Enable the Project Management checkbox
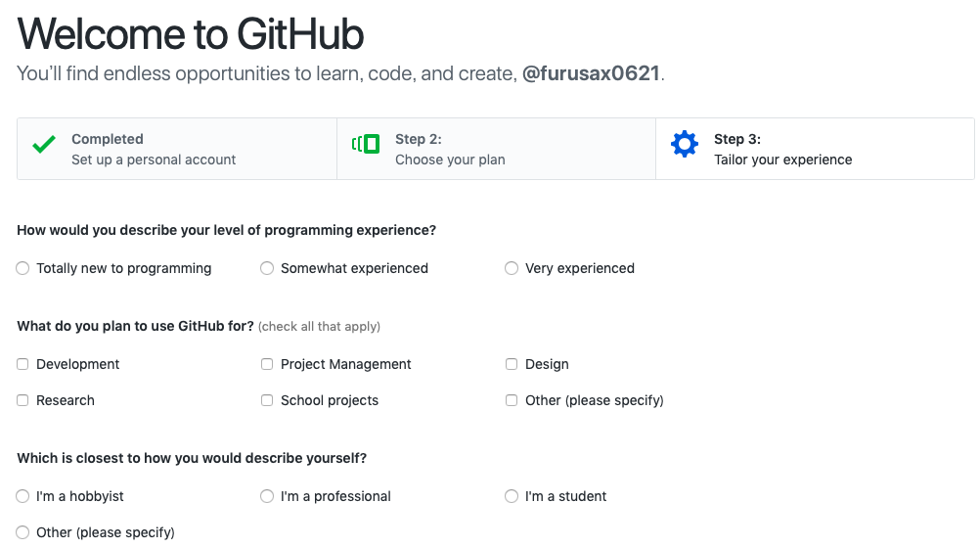The height and width of the screenshot is (548, 980). tap(267, 364)
